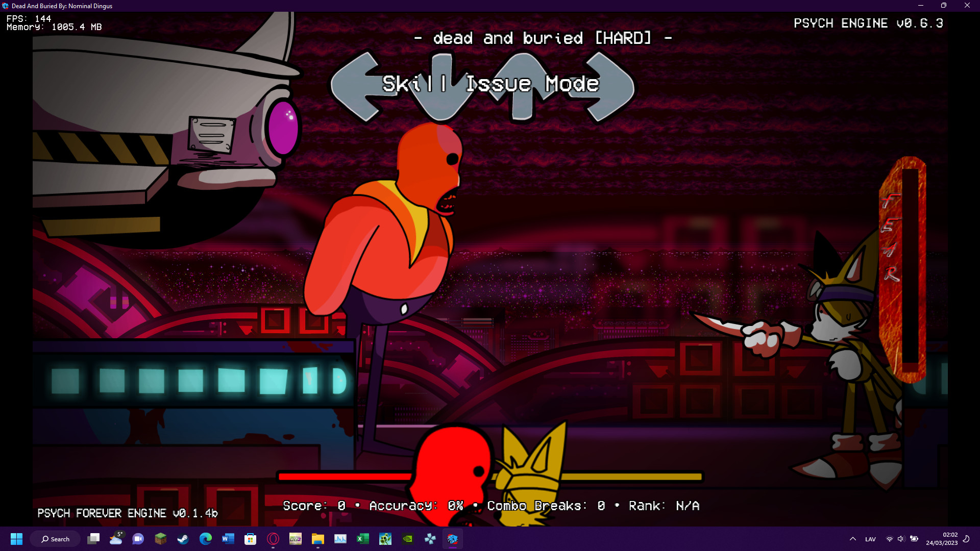This screenshot has height=551, width=980.
Task: Click the taskbar Search box
Action: (x=55, y=539)
